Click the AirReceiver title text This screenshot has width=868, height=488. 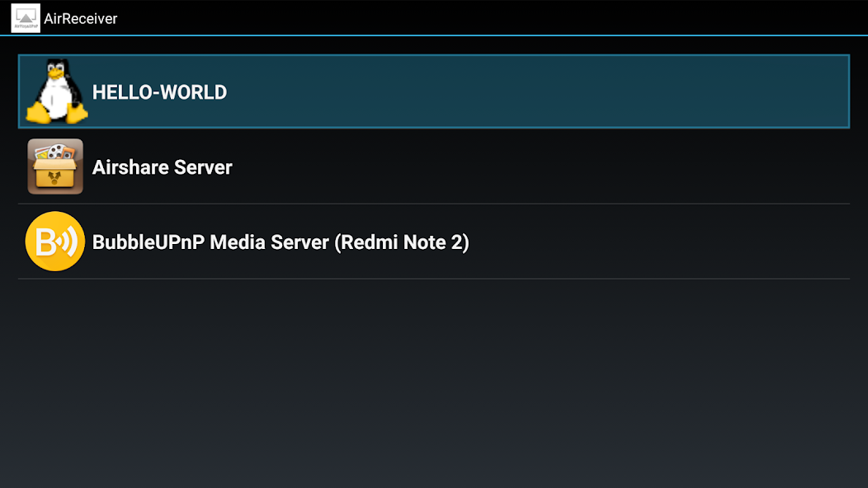[80, 17]
